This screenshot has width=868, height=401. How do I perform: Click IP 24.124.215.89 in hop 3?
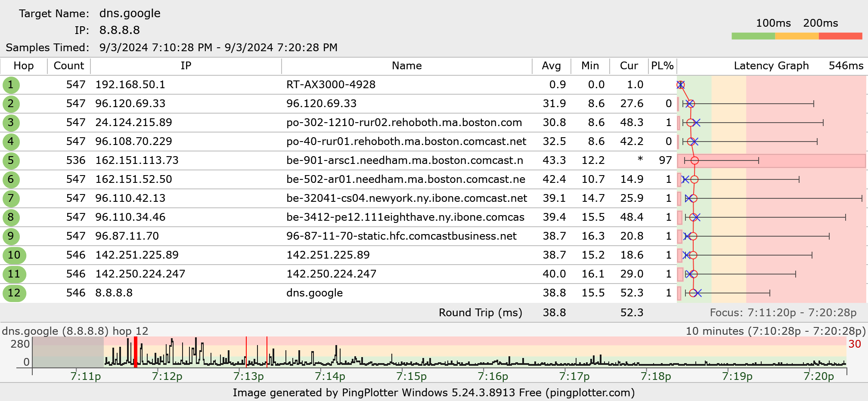(134, 123)
